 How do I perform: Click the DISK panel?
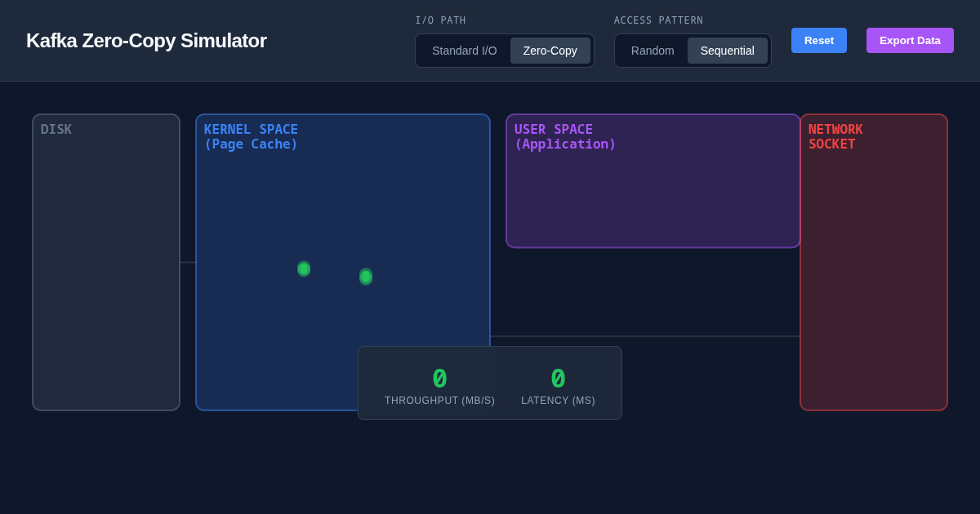pos(106,262)
